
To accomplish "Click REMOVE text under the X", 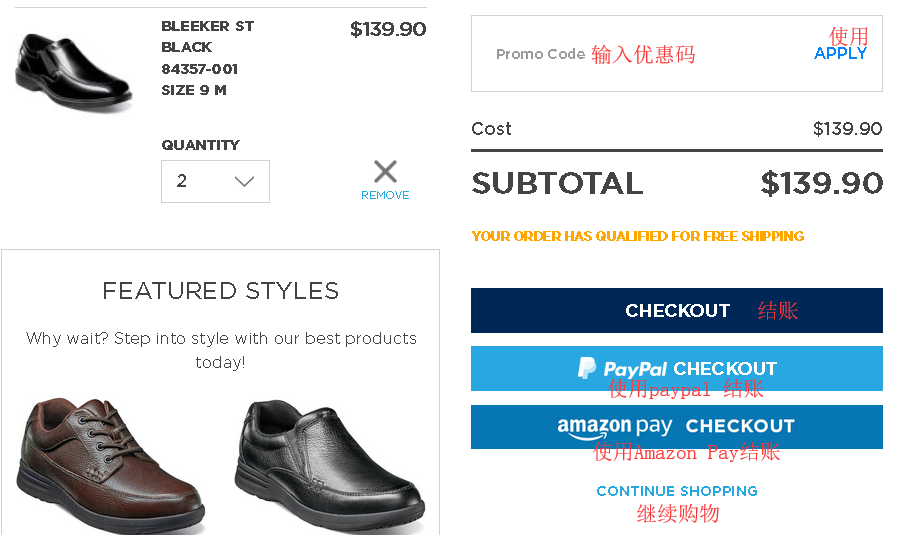I will [385, 196].
